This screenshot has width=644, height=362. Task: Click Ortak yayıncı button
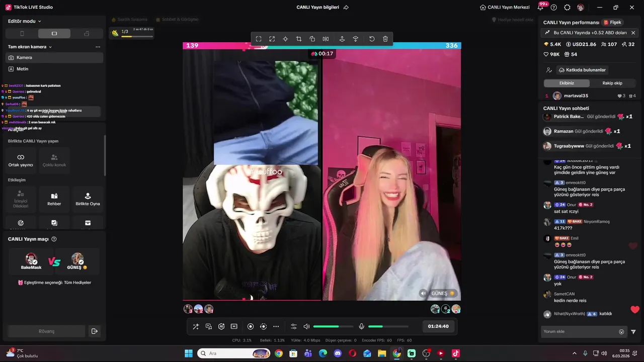point(21,160)
